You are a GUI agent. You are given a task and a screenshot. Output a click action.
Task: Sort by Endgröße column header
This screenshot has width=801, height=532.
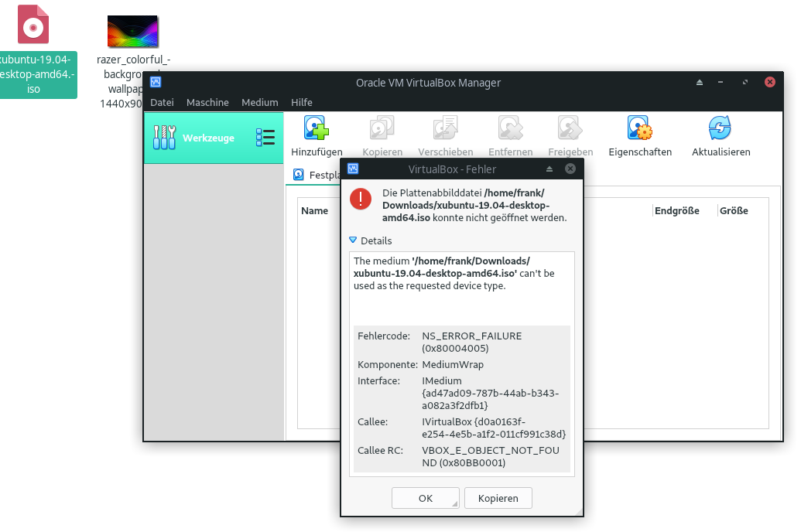coord(676,210)
